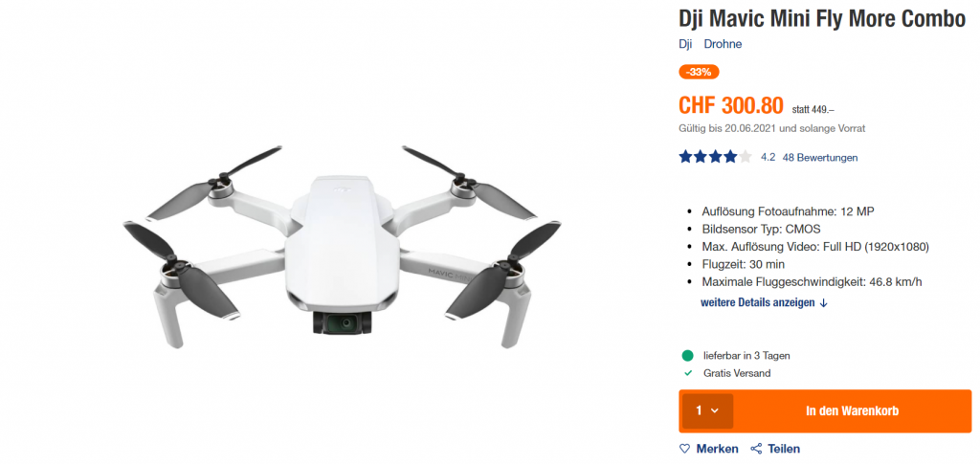Click the quantity dropdown chevron arrow
Viewport: 980px width, 464px height.
click(715, 411)
